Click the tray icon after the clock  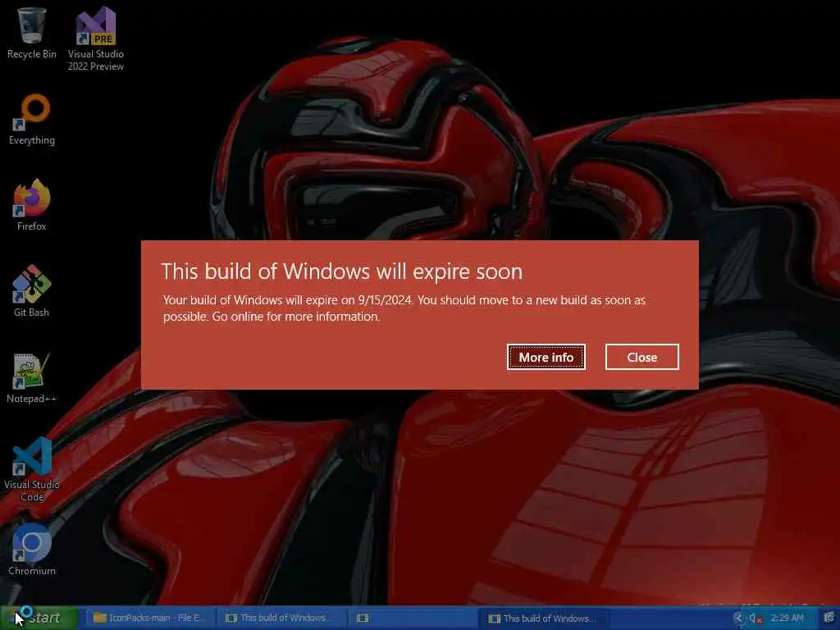click(830, 618)
